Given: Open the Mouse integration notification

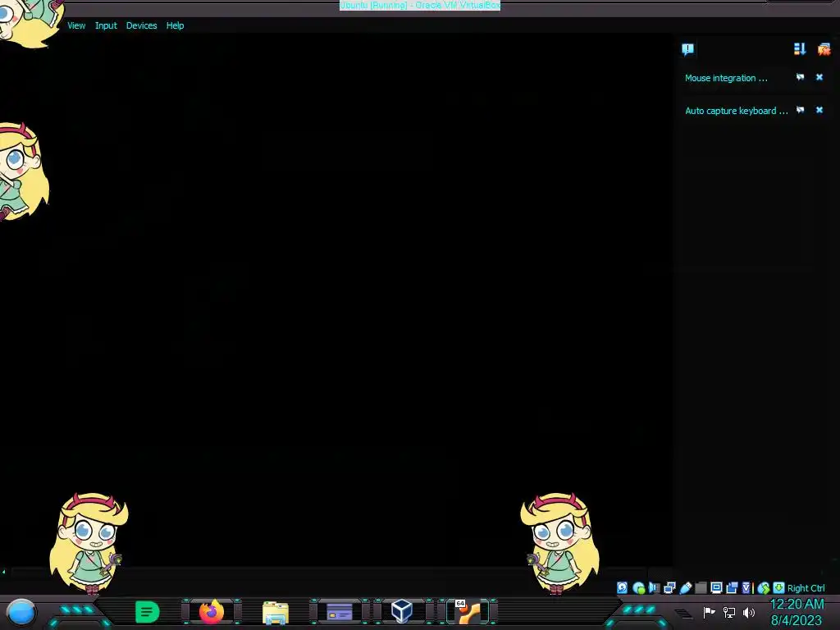Looking at the screenshot, I should point(726,78).
